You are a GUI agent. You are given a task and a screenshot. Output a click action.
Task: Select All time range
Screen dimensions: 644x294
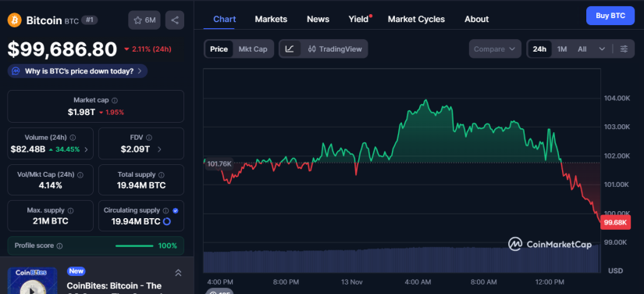582,49
